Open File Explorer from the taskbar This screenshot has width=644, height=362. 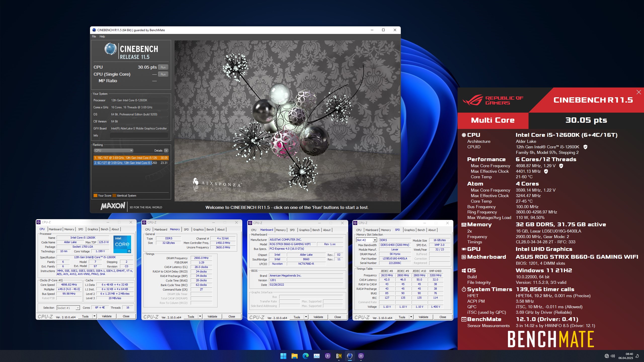point(294,356)
